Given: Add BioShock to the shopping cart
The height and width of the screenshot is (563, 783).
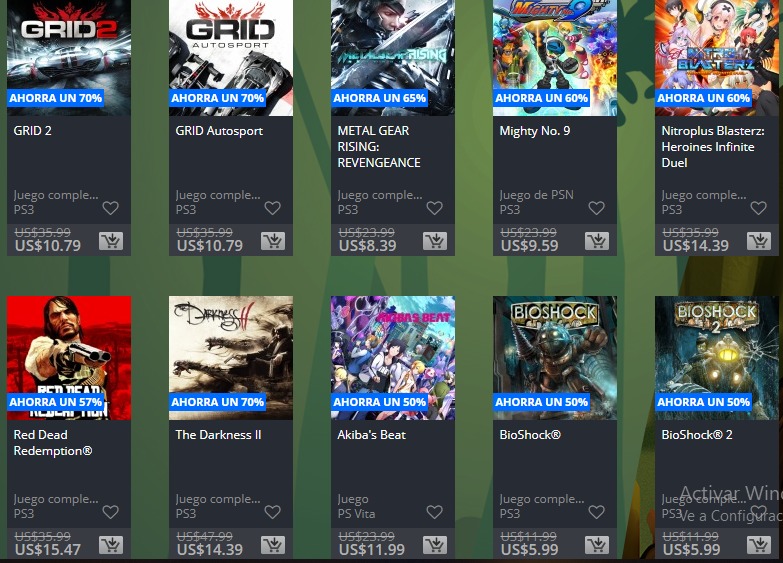Looking at the screenshot, I should [x=596, y=545].
